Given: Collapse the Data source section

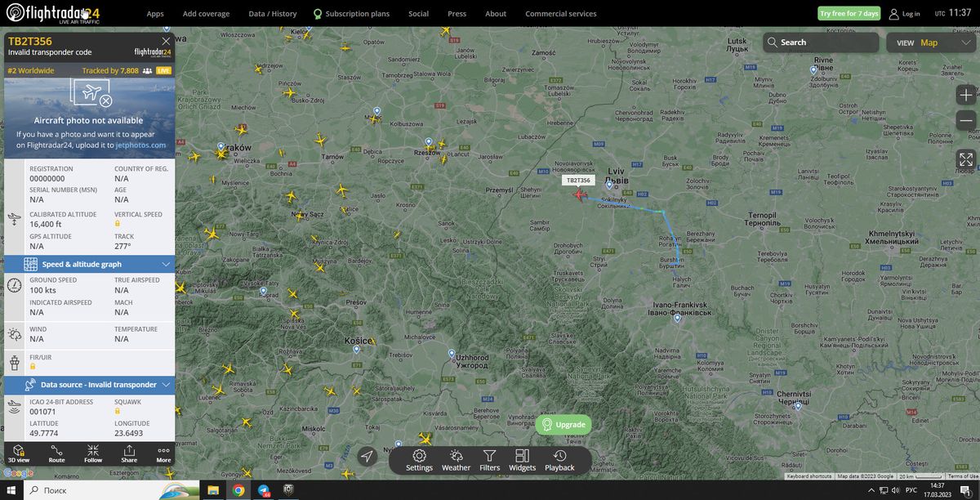Looking at the screenshot, I should [x=90, y=385].
